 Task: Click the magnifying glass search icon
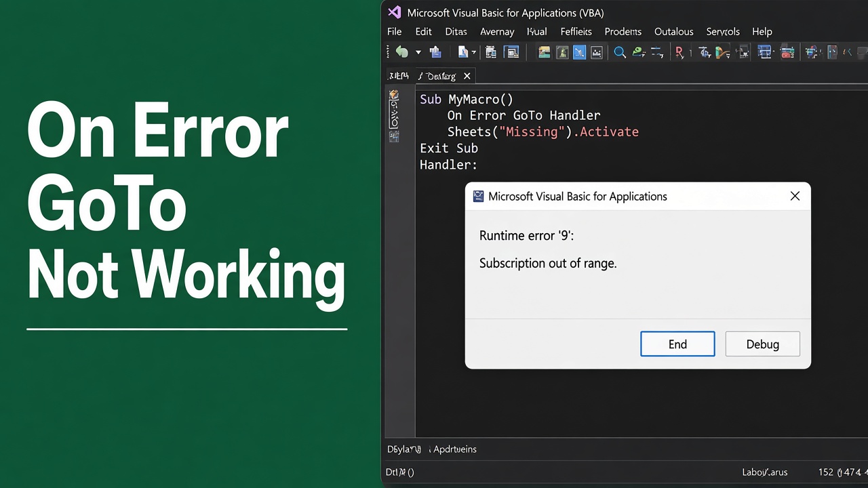(620, 52)
